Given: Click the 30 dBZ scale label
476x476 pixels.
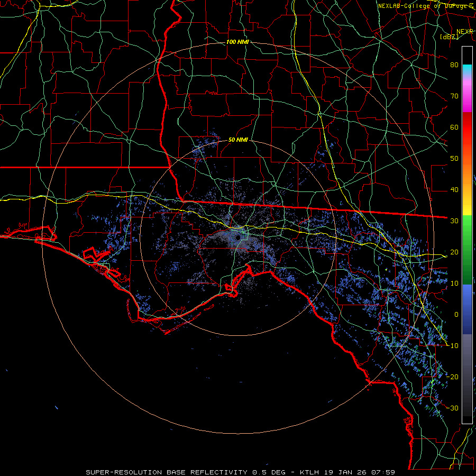Looking at the screenshot, I should 454,221.
